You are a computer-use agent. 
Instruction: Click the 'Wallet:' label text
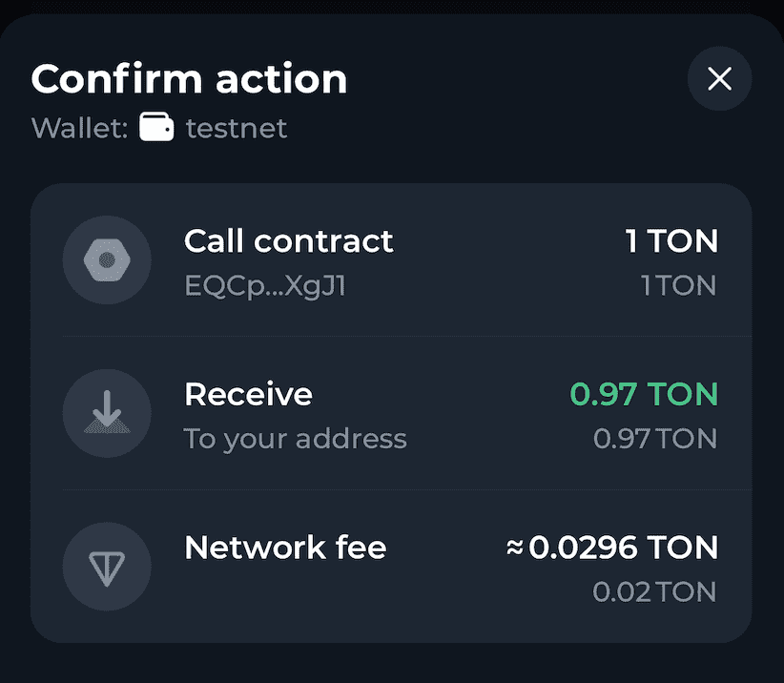tap(79, 128)
